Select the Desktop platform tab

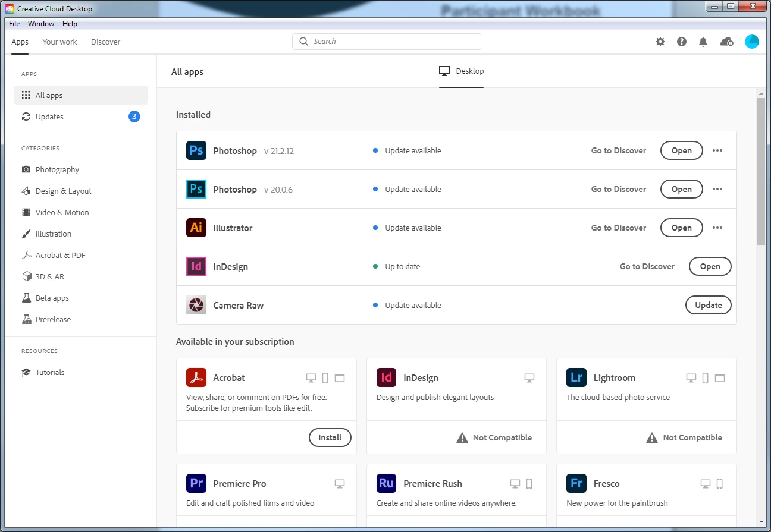click(461, 71)
